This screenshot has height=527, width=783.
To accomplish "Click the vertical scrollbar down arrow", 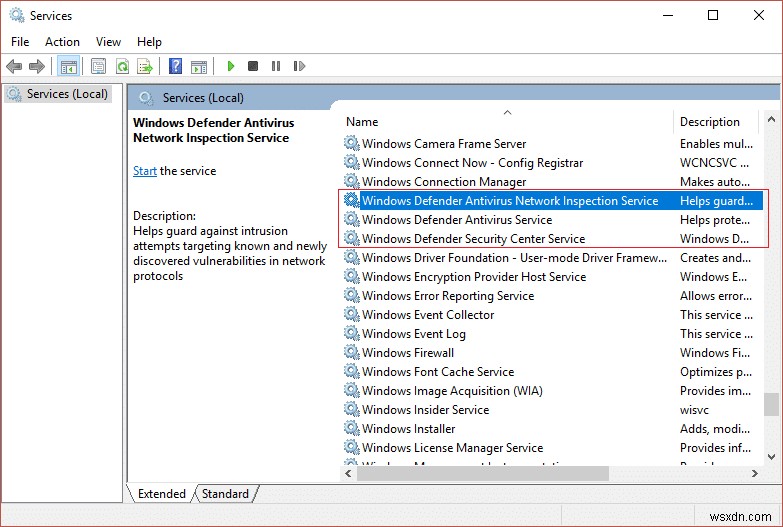I will coord(771,457).
